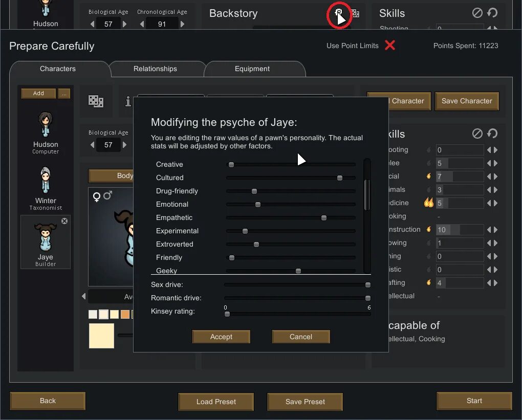This screenshot has width=522, height=420.
Task: Click the Save Character button
Action: (467, 101)
